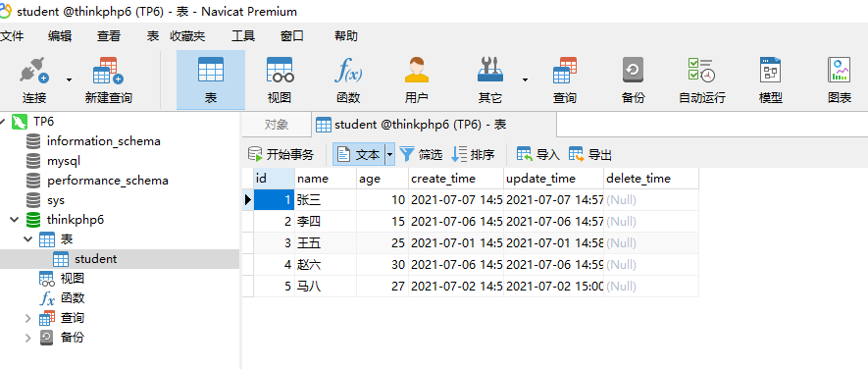
Task: Collapse the thinkphp6 database node
Action: (15, 220)
